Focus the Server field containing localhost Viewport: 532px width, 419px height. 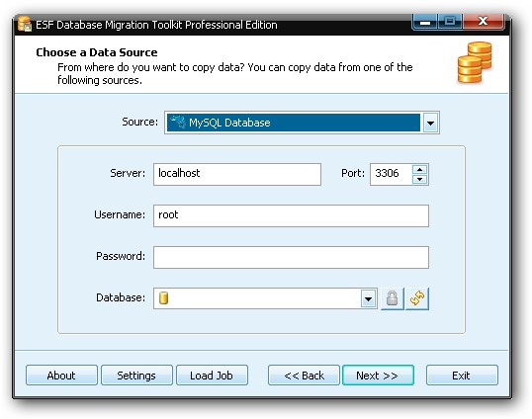point(237,174)
